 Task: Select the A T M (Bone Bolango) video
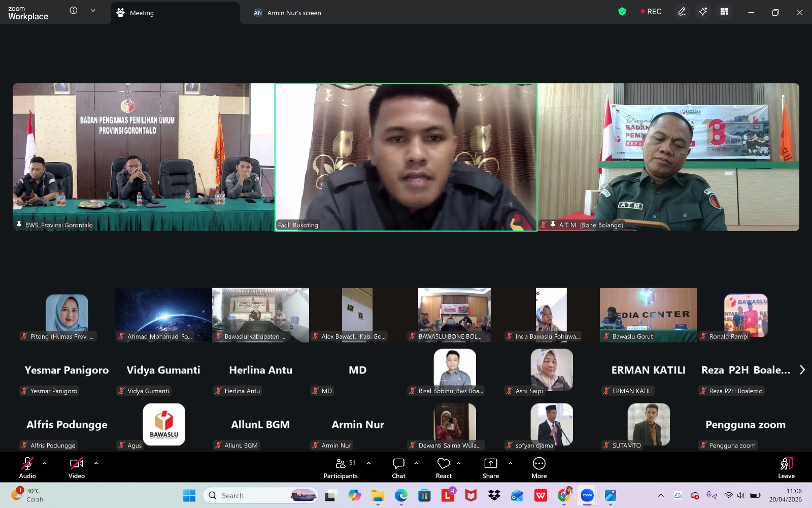click(x=668, y=157)
